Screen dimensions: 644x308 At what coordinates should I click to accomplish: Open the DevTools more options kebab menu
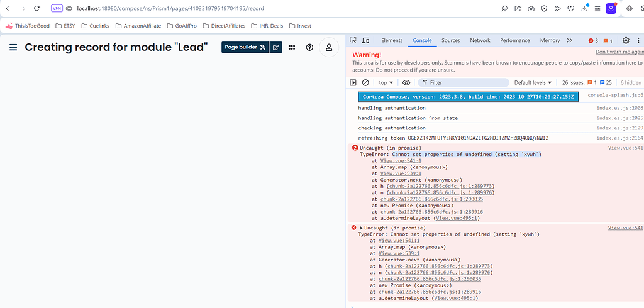click(x=639, y=40)
